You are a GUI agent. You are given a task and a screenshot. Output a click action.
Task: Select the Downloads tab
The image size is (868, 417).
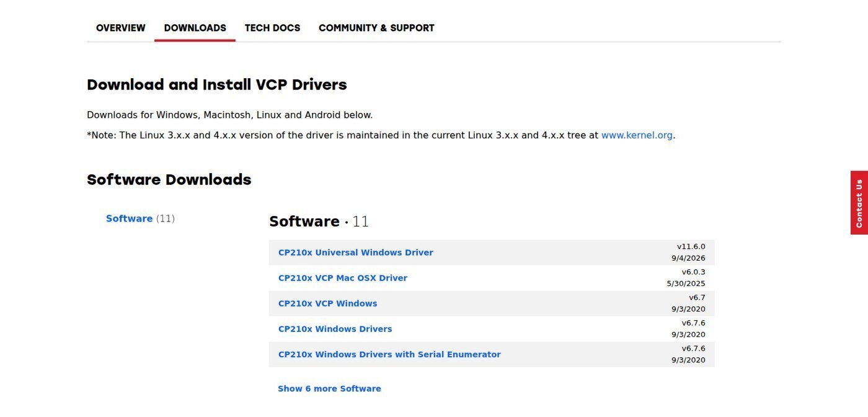pyautogui.click(x=195, y=28)
